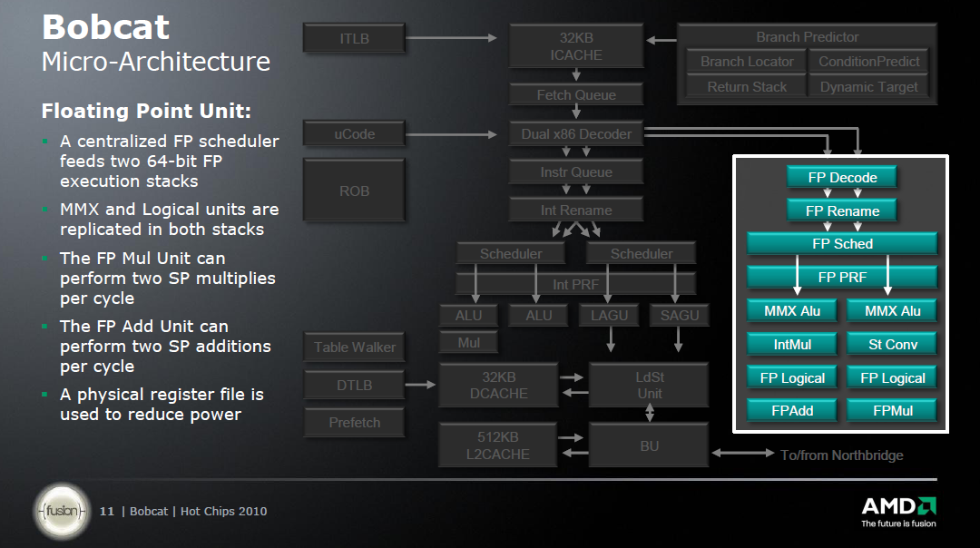Click the AMD logo

pos(898,509)
